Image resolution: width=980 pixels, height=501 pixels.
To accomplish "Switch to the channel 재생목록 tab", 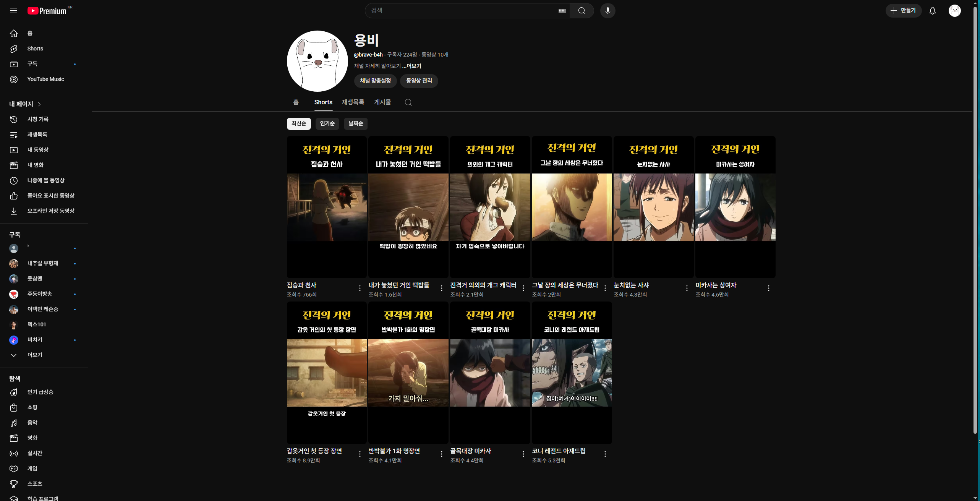I will tap(353, 102).
